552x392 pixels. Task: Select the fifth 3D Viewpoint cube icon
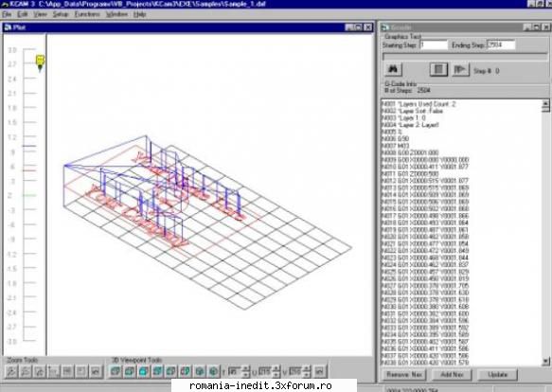coord(171,371)
